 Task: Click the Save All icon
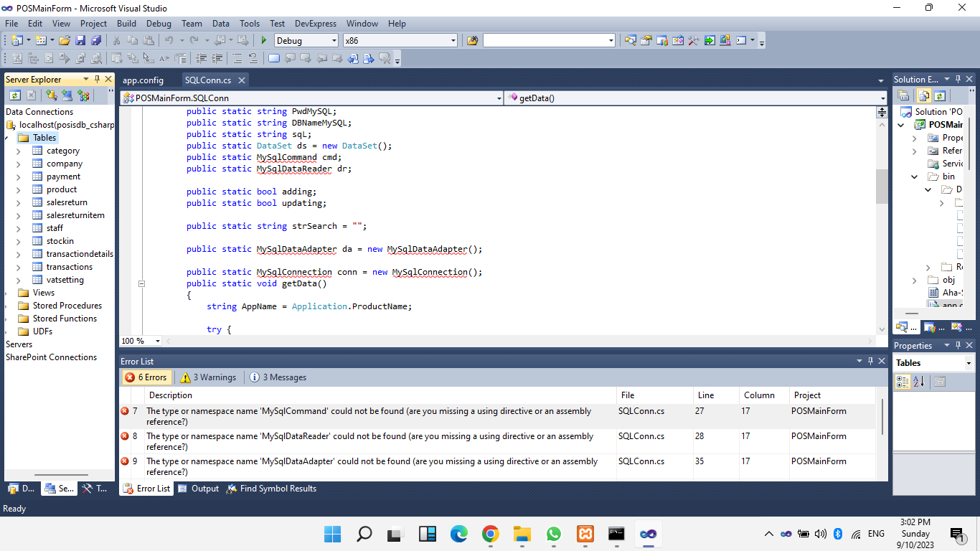tap(95, 40)
